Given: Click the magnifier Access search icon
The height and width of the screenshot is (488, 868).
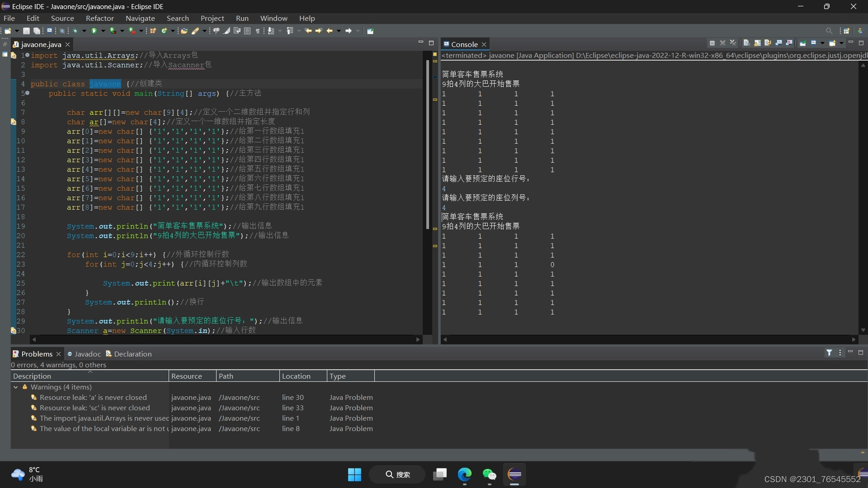Looking at the screenshot, I should coord(829,31).
